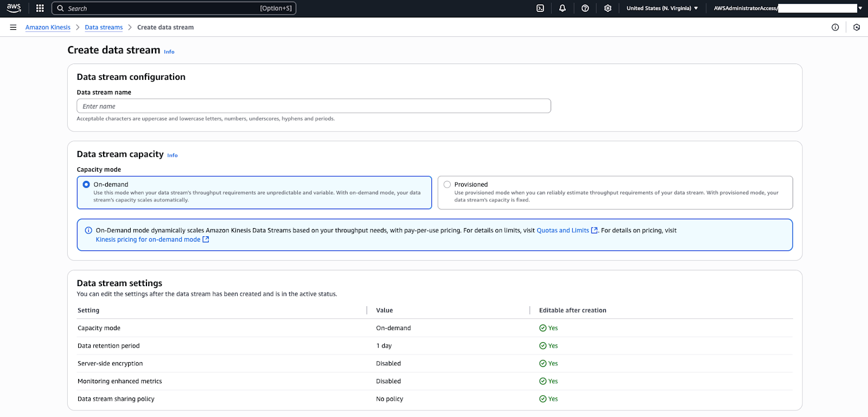Screen dimensions: 868x417
Task: Select the Provisioned capacity mode
Action: coord(447,185)
